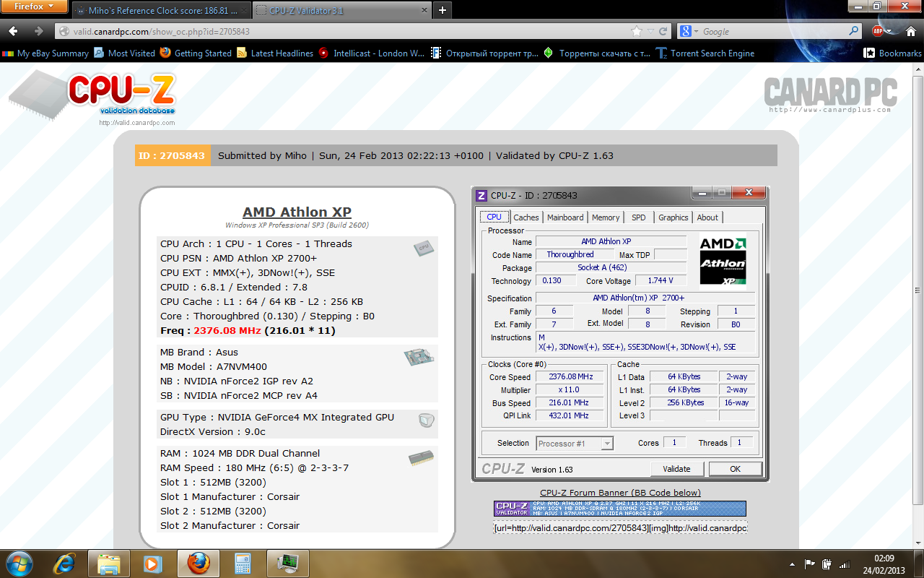Viewport: 924px width, 578px height.
Task: Open the Getting Started bookmark
Action: coord(196,53)
